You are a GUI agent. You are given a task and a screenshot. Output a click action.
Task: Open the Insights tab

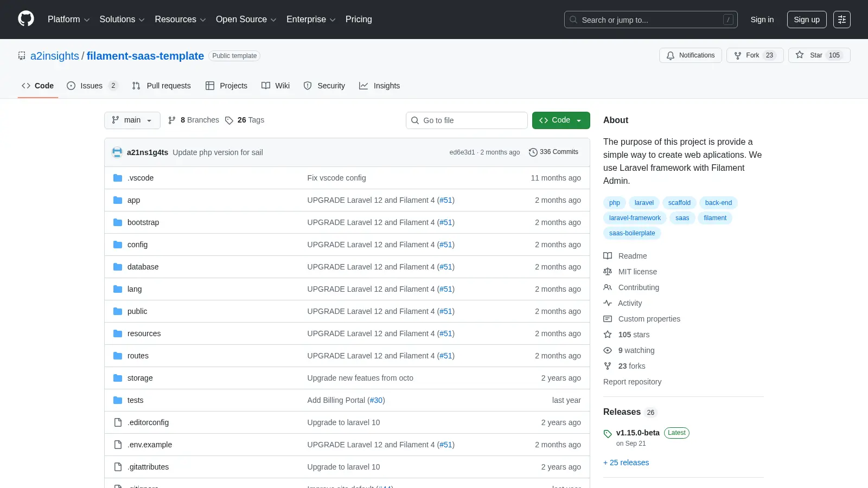coord(379,86)
